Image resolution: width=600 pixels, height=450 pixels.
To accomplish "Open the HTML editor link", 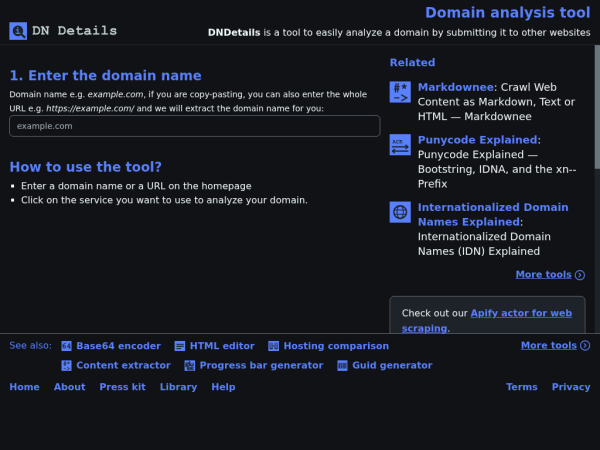I will (222, 346).
